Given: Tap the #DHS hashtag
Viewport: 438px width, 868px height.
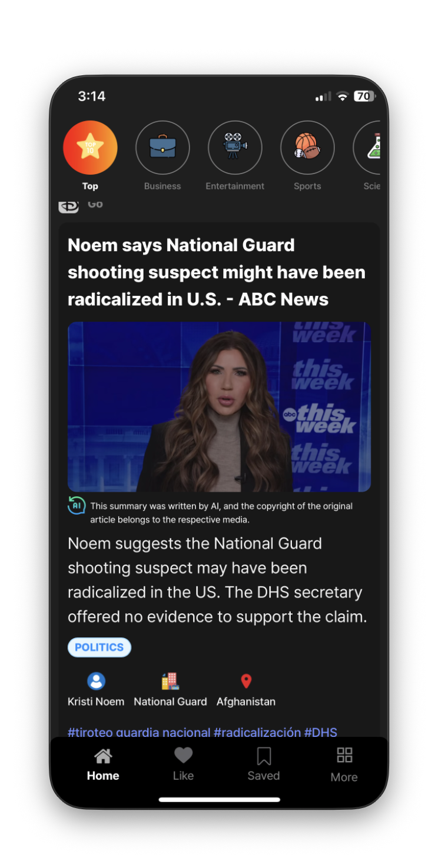Looking at the screenshot, I should click(321, 732).
